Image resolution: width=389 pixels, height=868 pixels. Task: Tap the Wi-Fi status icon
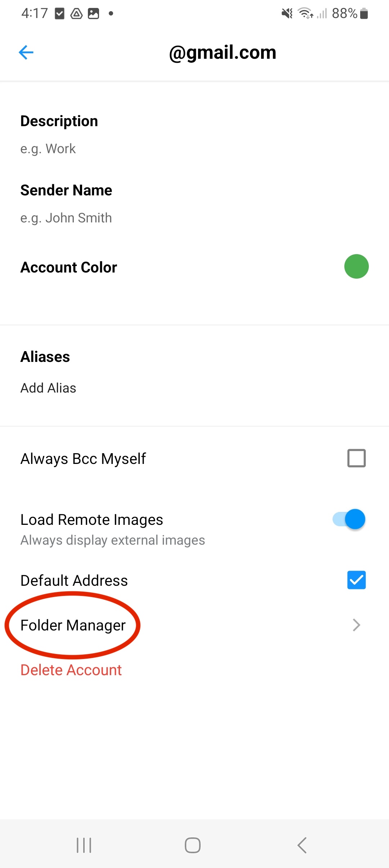[305, 14]
